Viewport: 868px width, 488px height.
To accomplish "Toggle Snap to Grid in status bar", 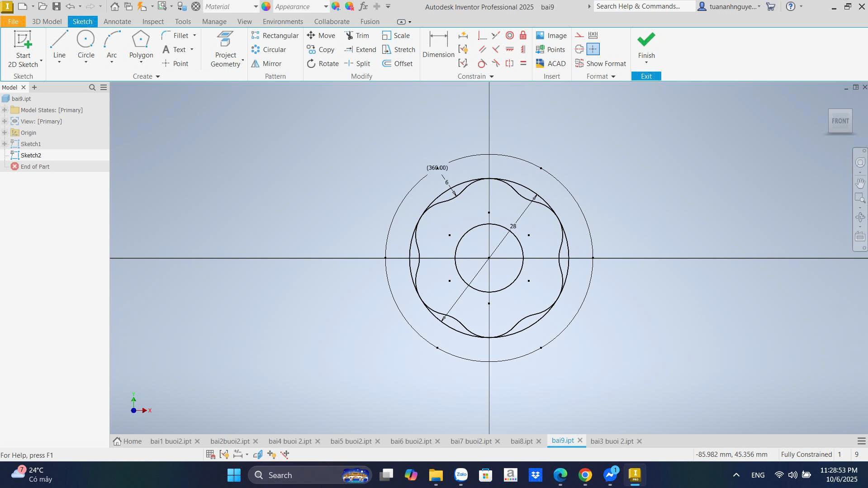I will pyautogui.click(x=210, y=455).
